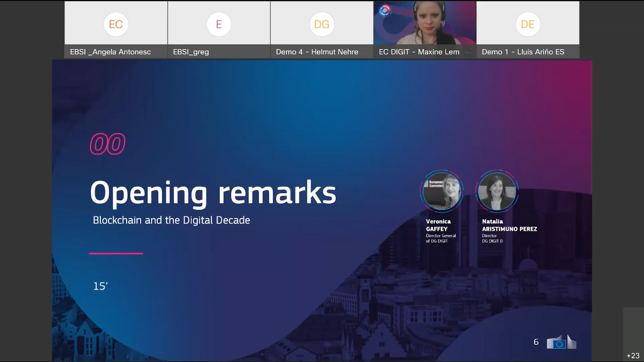
Task: Click Natalia Aristimuno Perez's circular portrait
Action: 497,191
